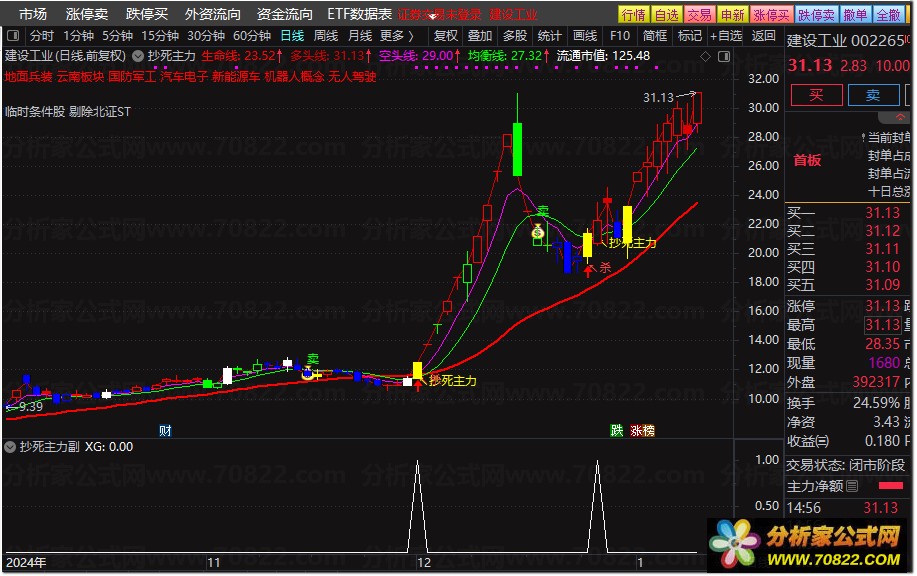Select the 5分钟 period
Image resolution: width=917 pixels, height=576 pixels.
tap(118, 36)
